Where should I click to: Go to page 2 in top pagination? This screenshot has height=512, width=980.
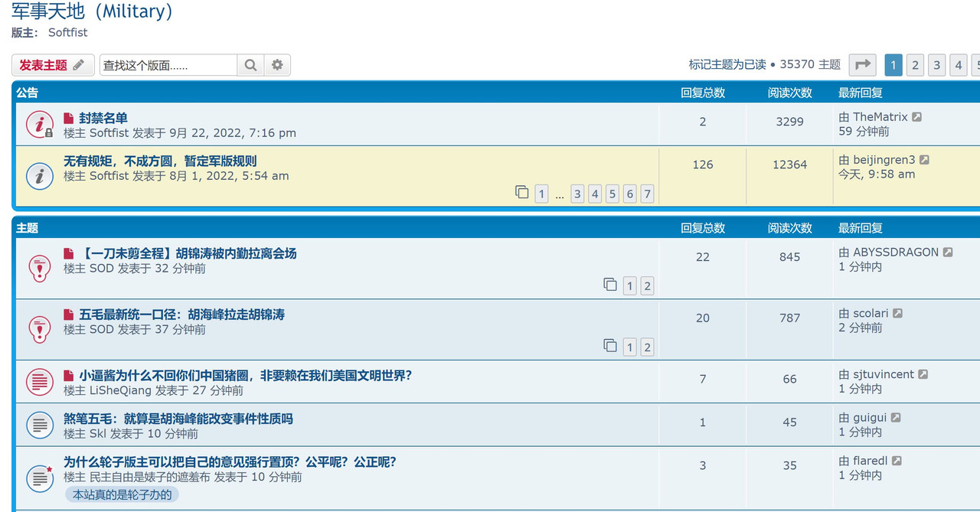point(915,65)
